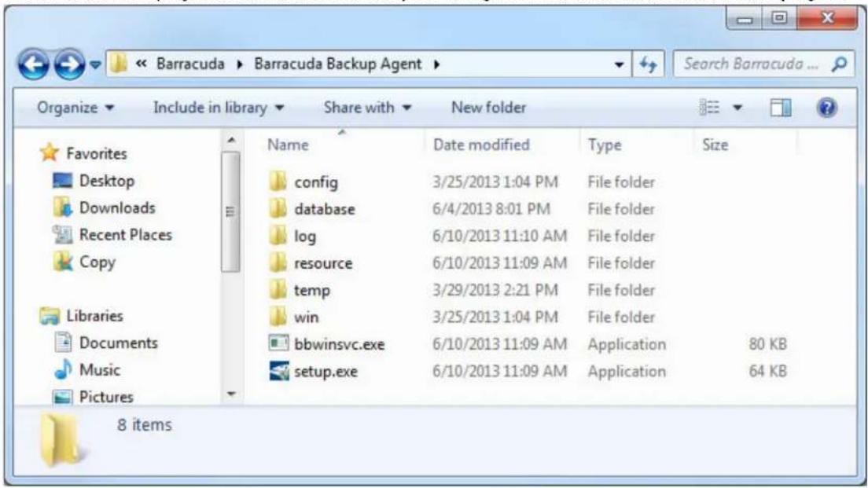Select the config folder icon
The width and height of the screenshot is (868, 488).
278,181
